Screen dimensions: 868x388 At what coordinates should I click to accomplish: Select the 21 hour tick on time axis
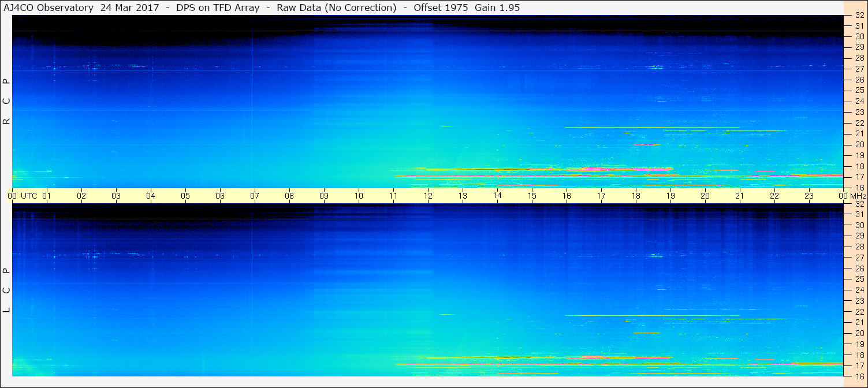click(740, 196)
